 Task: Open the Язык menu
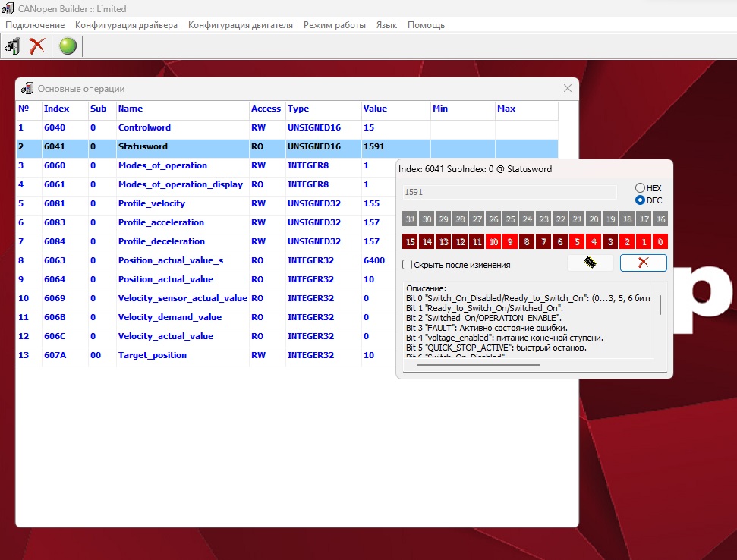pos(386,25)
